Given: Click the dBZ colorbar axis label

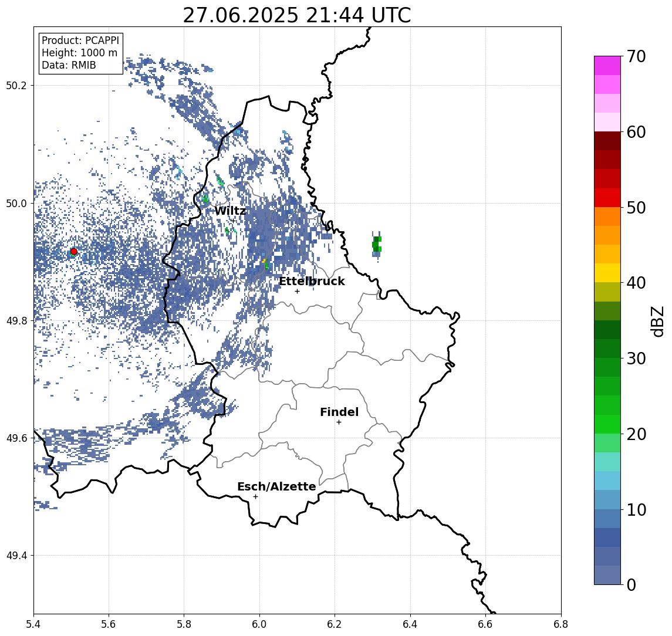Looking at the screenshot, I should click(x=657, y=322).
